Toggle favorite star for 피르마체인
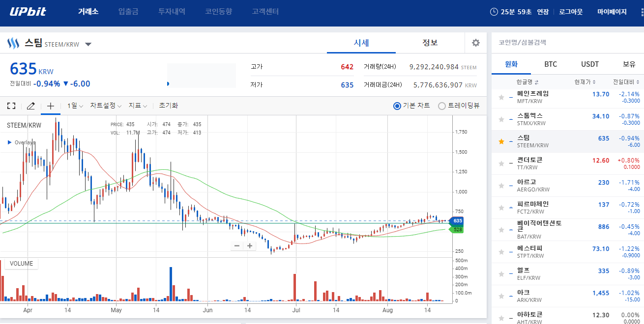This screenshot has width=644, height=324. point(501,208)
